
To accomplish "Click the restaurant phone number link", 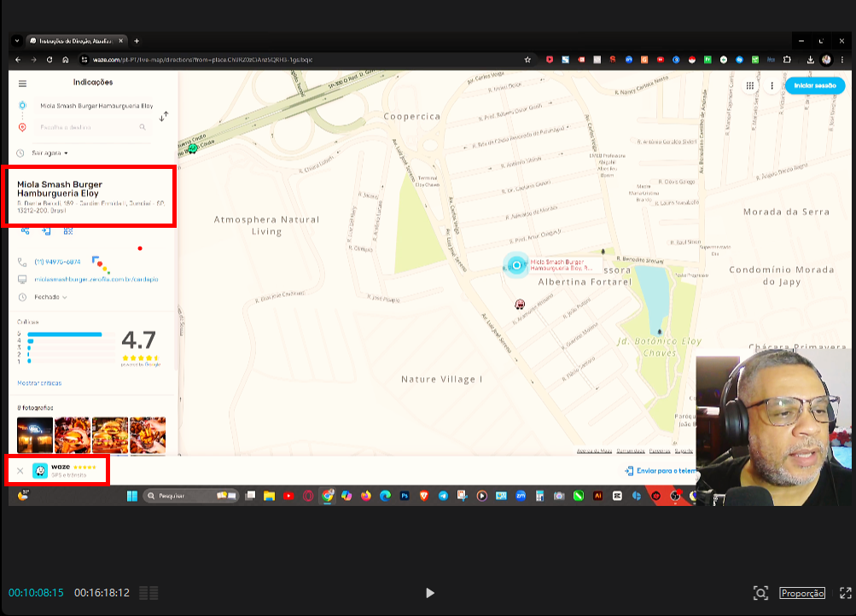I will pyautogui.click(x=57, y=262).
